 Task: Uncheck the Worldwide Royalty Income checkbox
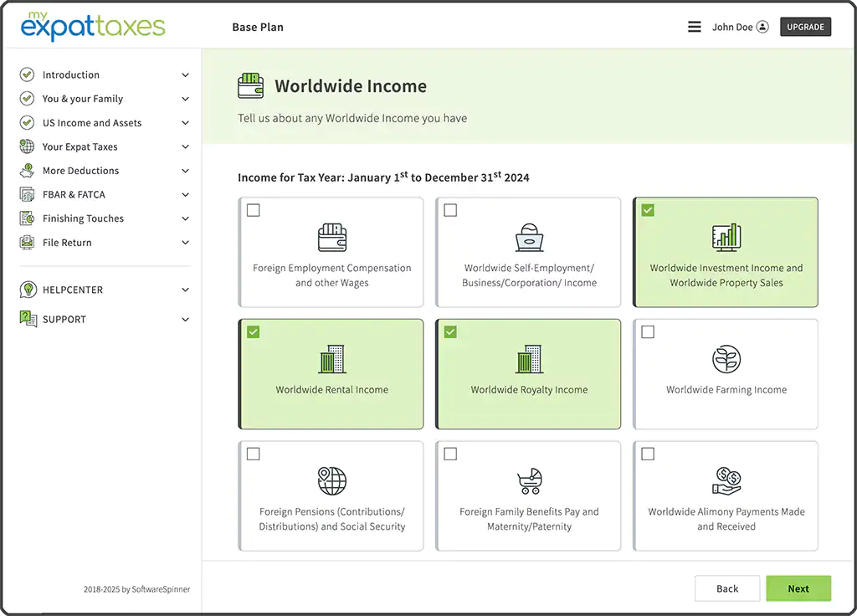(450, 332)
